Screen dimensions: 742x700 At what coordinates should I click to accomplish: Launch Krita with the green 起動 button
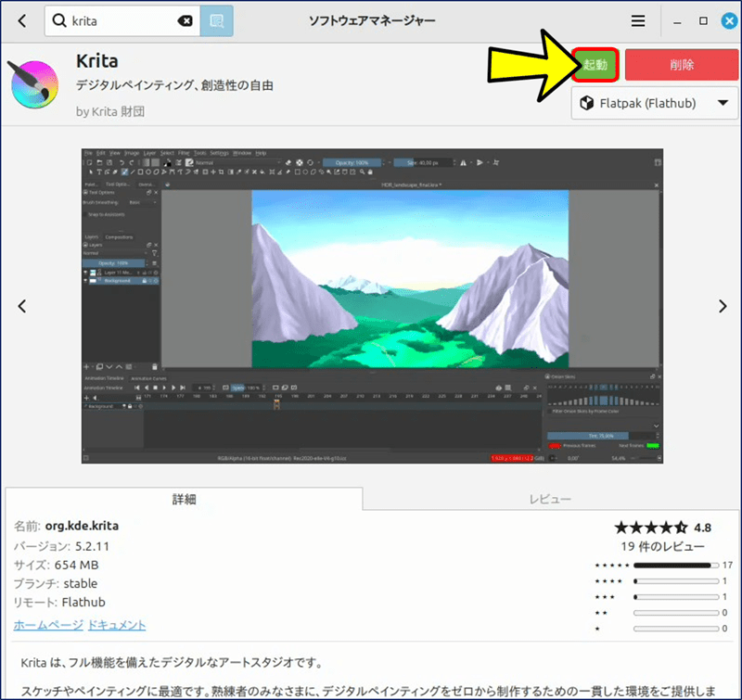[x=595, y=65]
